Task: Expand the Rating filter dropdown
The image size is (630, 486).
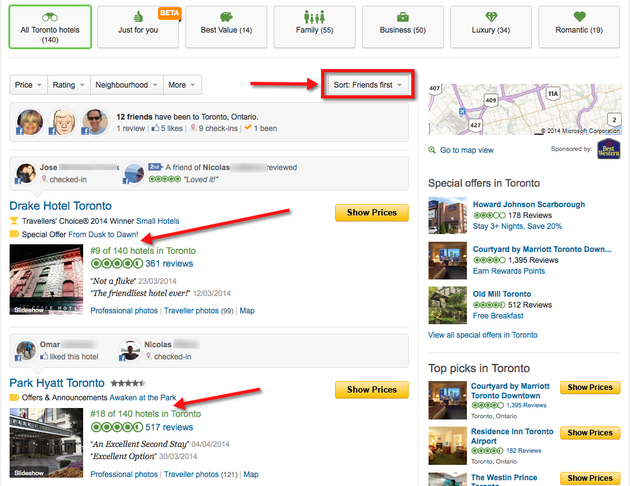Action: [66, 85]
